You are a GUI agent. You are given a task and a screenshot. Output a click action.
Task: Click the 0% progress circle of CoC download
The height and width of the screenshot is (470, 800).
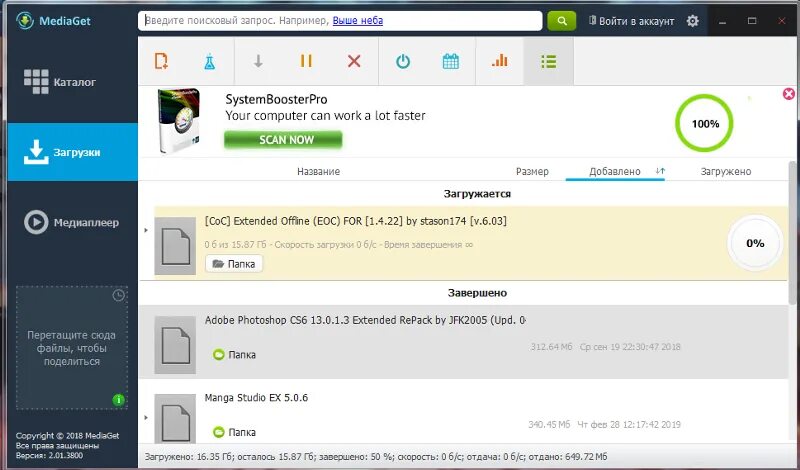(755, 243)
